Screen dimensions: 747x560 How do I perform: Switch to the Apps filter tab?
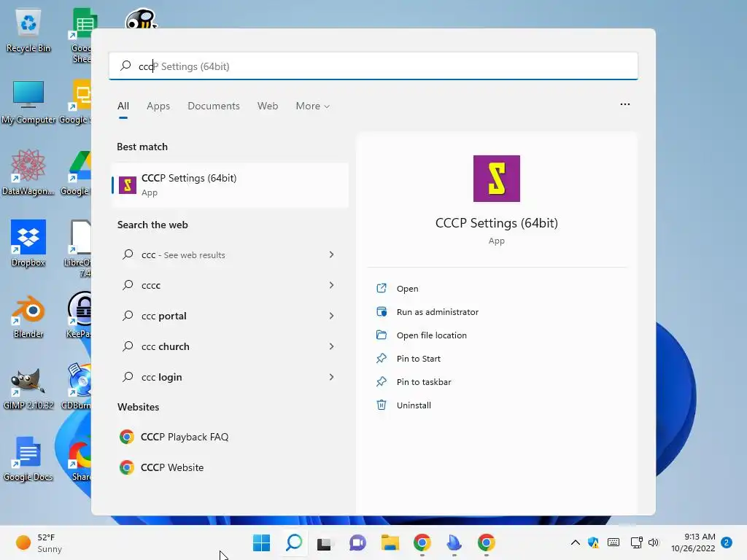(x=158, y=106)
